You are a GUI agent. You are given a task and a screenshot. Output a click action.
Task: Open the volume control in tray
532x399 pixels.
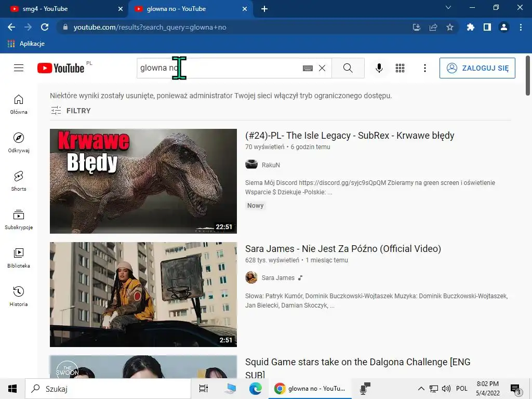(446, 389)
